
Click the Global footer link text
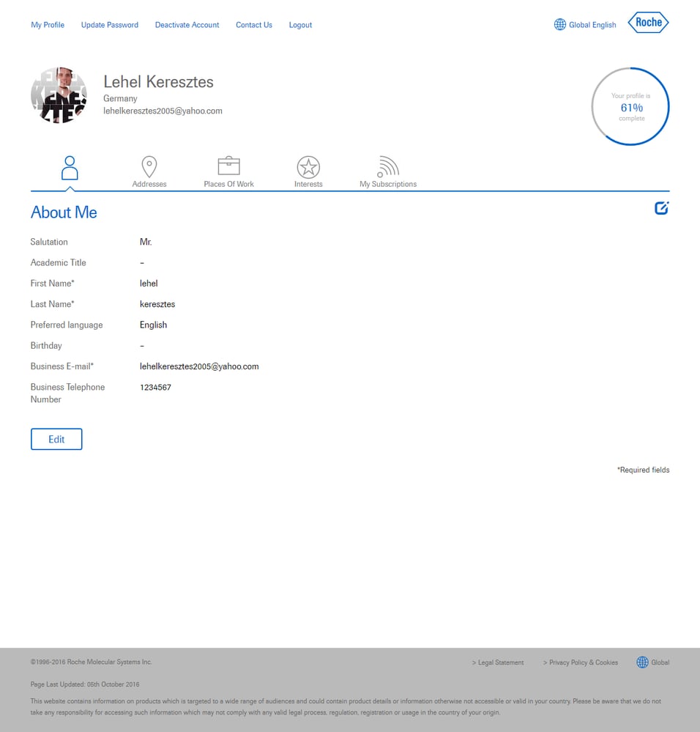tap(660, 662)
